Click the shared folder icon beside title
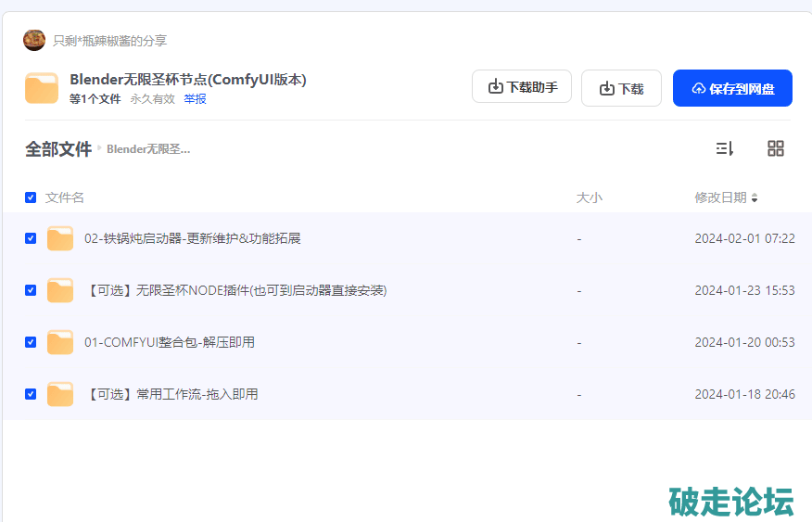 (42, 88)
